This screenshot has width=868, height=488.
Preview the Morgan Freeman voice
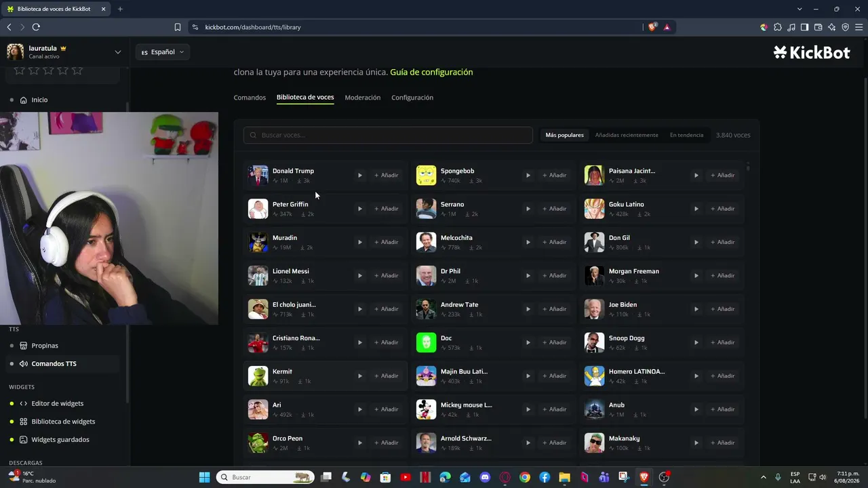[x=696, y=276]
